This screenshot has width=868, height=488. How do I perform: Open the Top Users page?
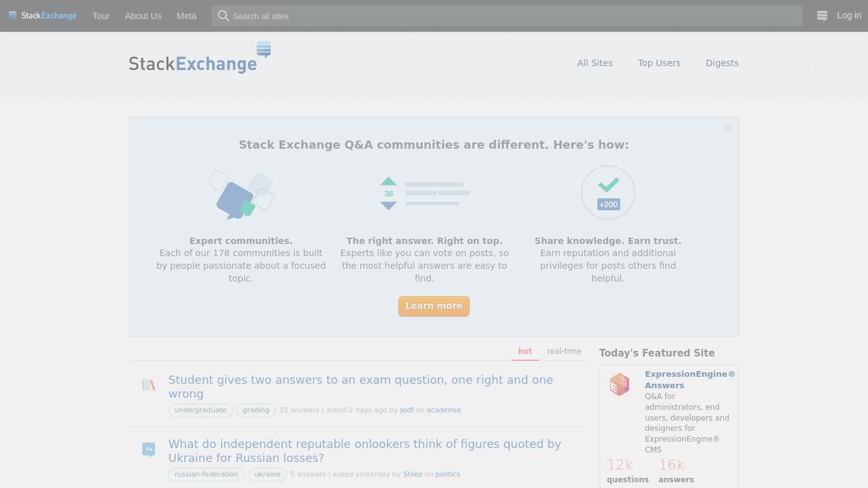(659, 63)
